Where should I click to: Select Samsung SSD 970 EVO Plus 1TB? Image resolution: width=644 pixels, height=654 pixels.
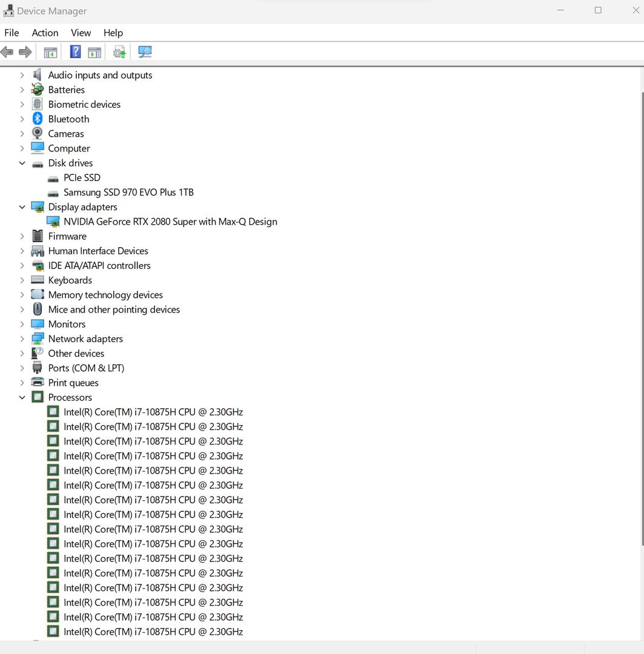[x=128, y=193]
